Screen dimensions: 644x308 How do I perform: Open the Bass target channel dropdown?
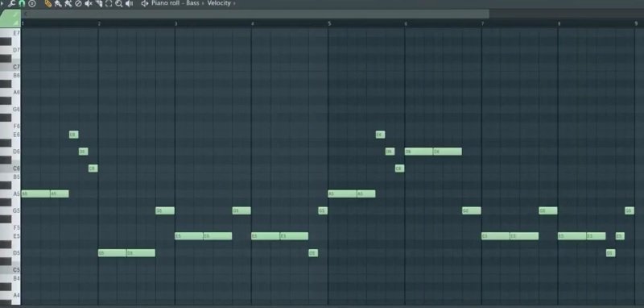pos(192,3)
